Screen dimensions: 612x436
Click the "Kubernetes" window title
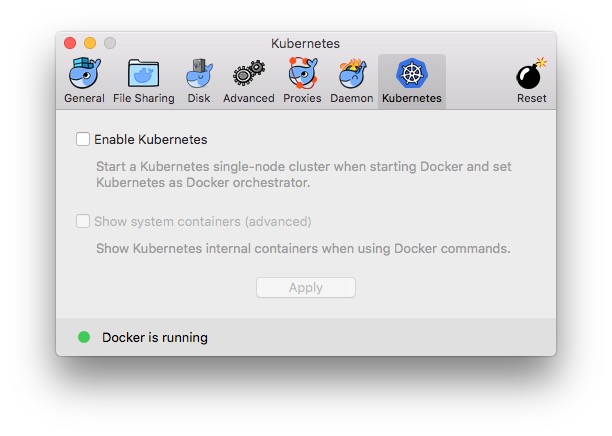click(306, 44)
